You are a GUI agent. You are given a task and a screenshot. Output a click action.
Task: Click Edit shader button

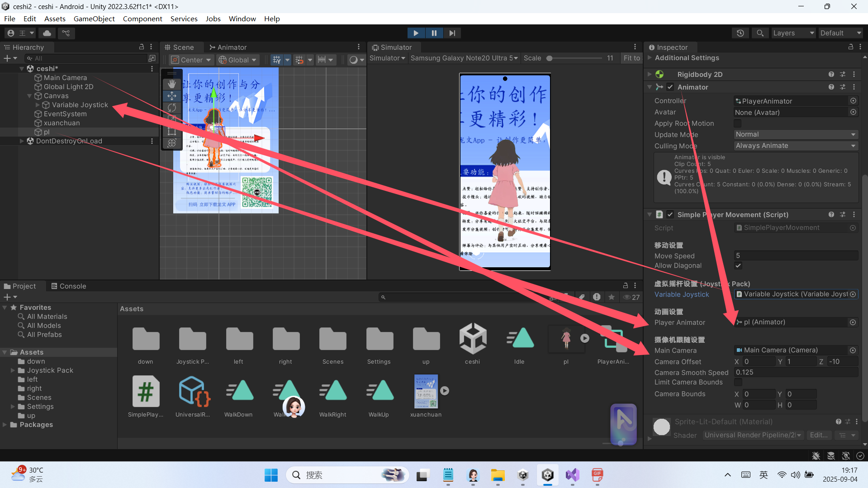[819, 435]
